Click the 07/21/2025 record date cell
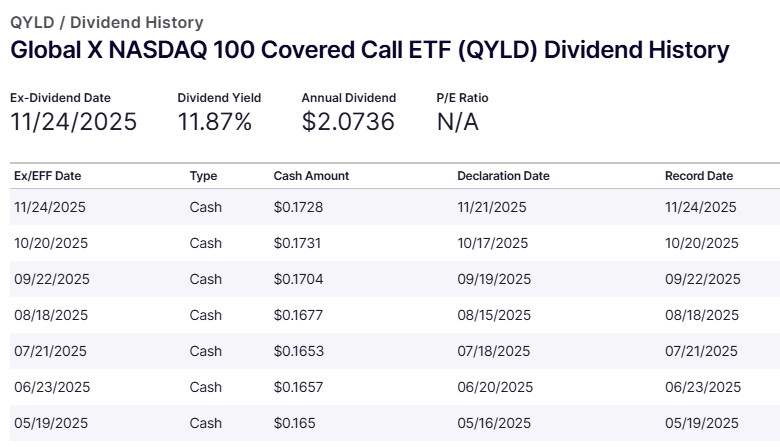The image size is (780, 447). 701,351
